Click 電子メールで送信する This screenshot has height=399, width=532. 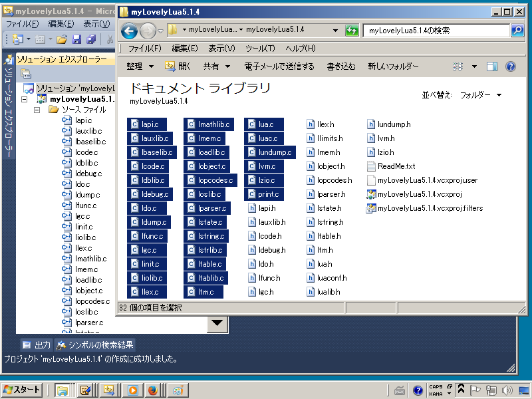click(279, 66)
